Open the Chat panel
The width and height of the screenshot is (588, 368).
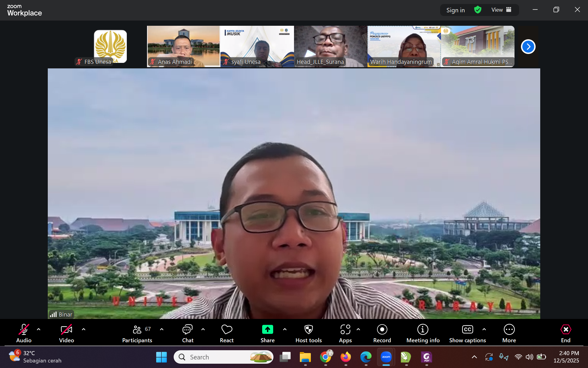pos(187,333)
